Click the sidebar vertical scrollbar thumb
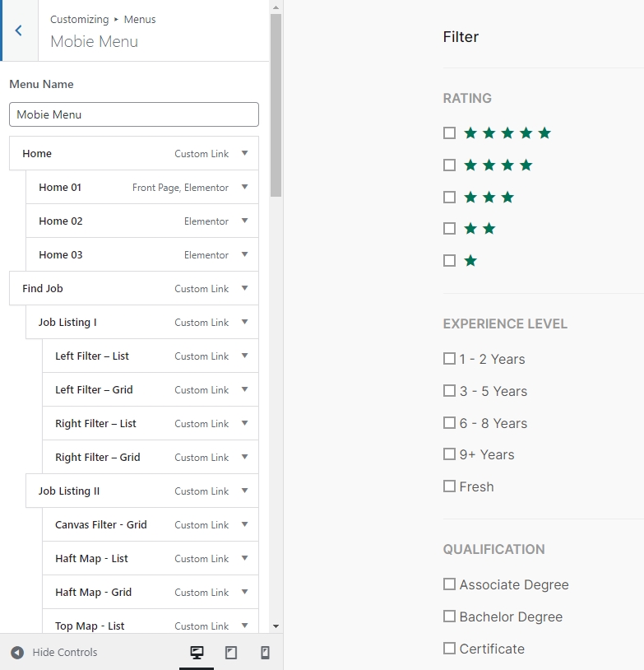Viewport: 644px width, 670px height. (276, 107)
